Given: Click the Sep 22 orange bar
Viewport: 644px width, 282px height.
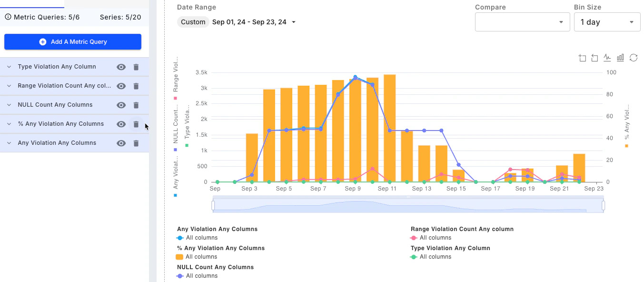Looking at the screenshot, I should (x=579, y=168).
